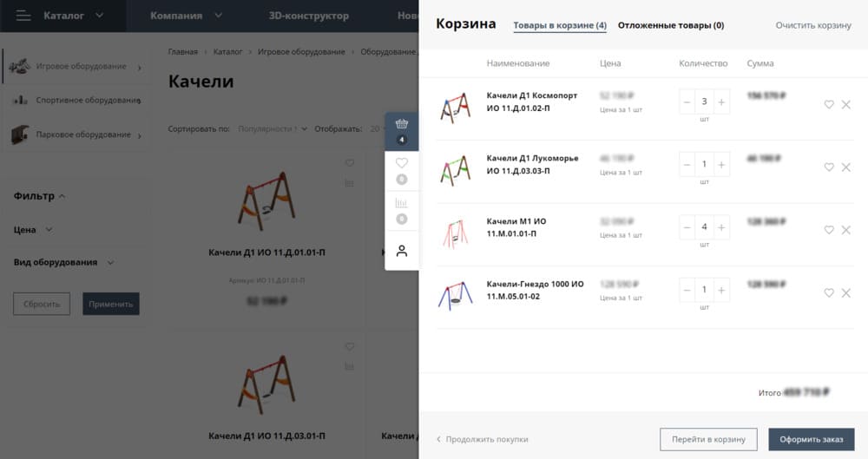This screenshot has height=459, width=868.
Task: Open the user profile icon in side panel
Action: click(402, 251)
